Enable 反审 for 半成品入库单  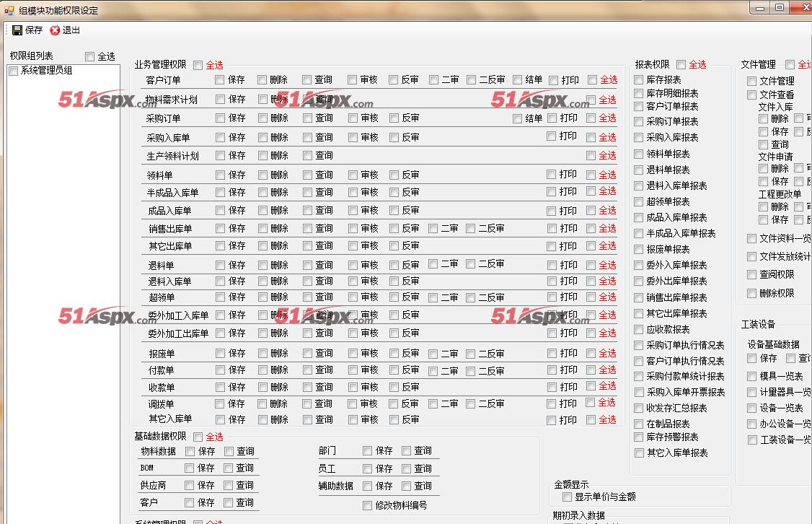(394, 192)
